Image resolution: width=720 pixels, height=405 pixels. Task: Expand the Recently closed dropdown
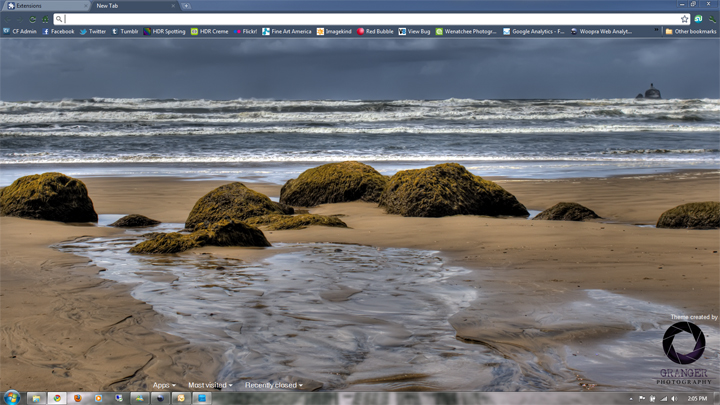(x=273, y=385)
